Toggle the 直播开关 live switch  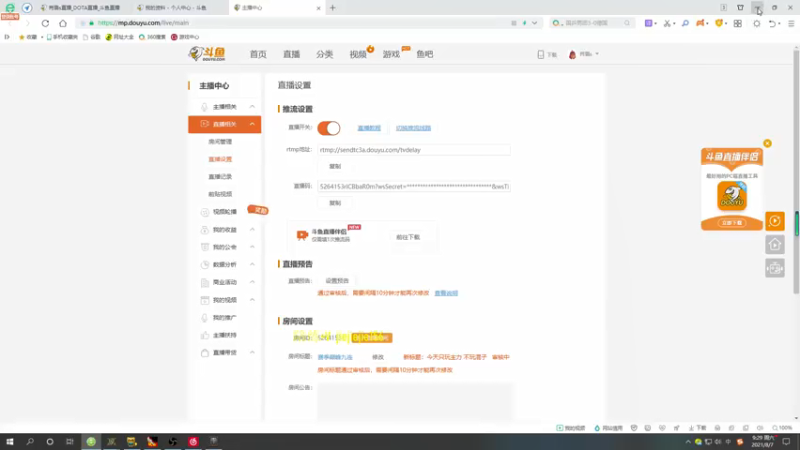pyautogui.click(x=329, y=128)
